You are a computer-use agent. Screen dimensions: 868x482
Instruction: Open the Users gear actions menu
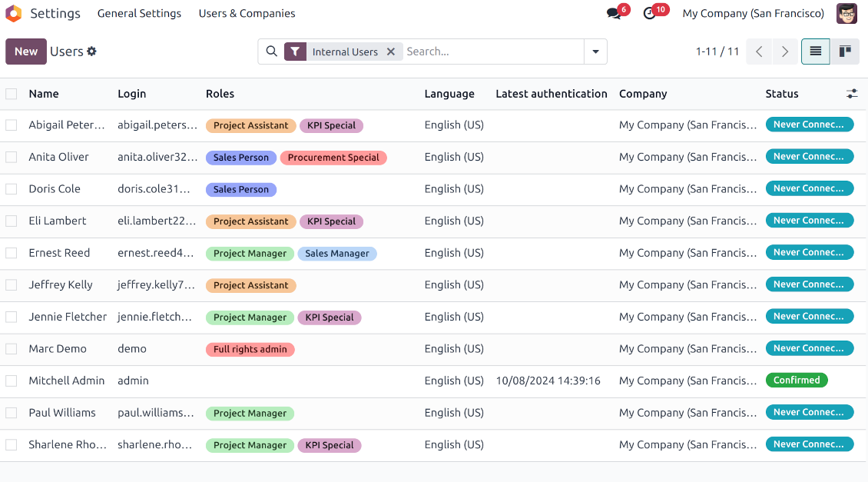pos(92,52)
